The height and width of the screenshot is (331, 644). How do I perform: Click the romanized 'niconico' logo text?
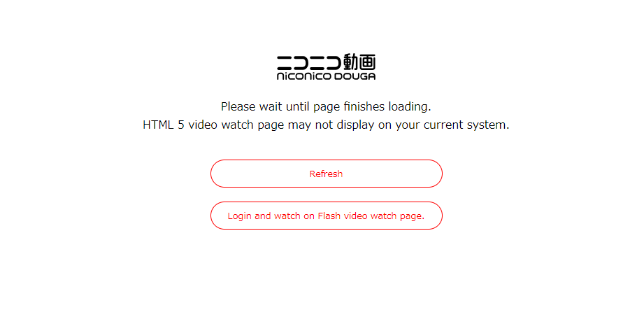tap(303, 76)
